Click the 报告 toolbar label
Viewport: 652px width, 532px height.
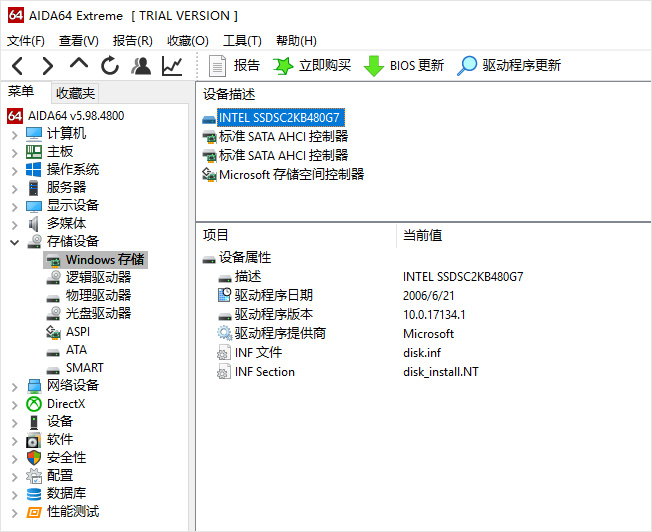246,65
